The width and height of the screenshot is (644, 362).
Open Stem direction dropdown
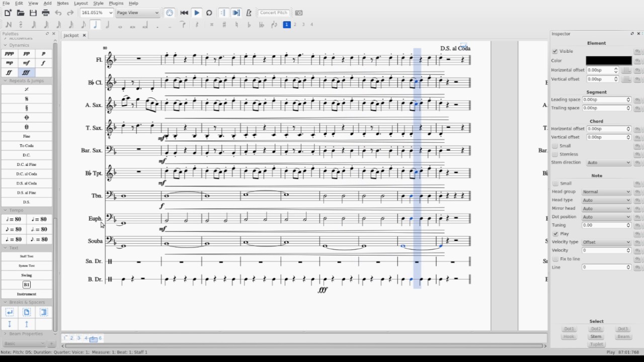coord(608,163)
